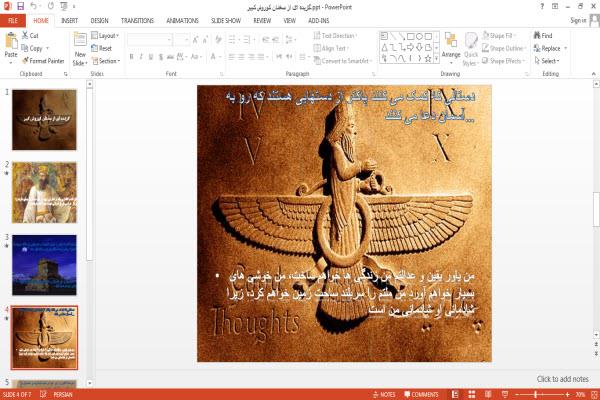This screenshot has width=600, height=400.
Task: Select the right arrow shape in gallery
Action: (x=411, y=47)
